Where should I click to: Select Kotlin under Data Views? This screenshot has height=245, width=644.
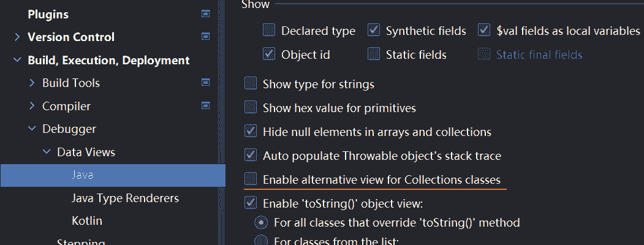pyautogui.click(x=87, y=221)
